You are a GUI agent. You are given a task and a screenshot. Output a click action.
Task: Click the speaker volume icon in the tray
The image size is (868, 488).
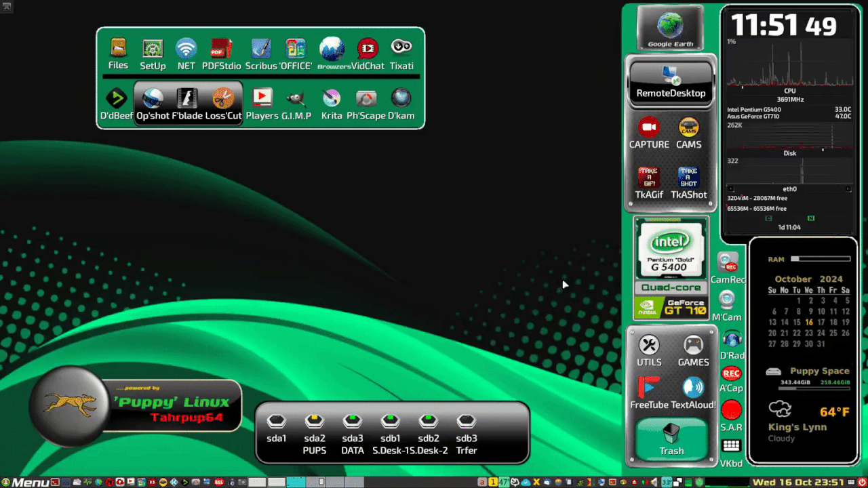point(656,483)
